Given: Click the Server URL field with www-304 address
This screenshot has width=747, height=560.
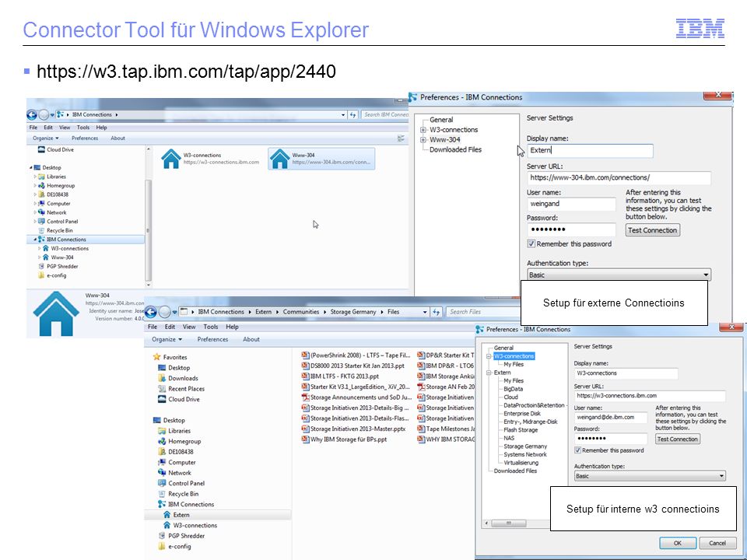Looking at the screenshot, I should click(619, 177).
